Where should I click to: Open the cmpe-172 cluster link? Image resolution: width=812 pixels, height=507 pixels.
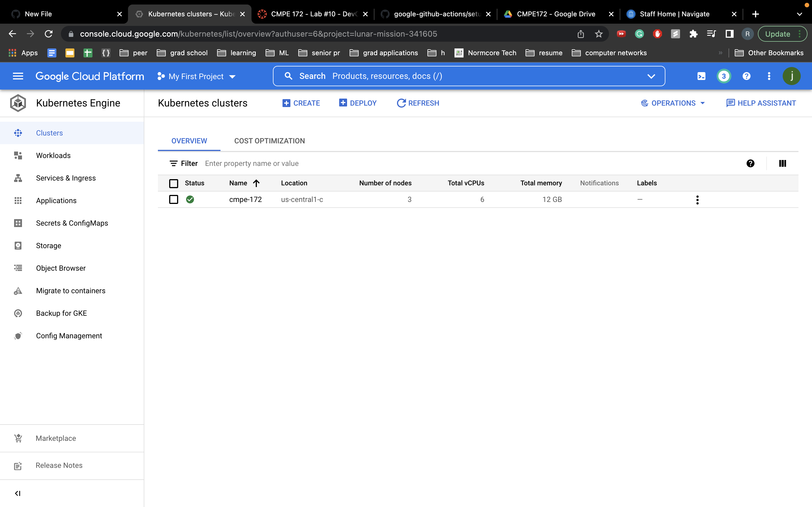[245, 199]
